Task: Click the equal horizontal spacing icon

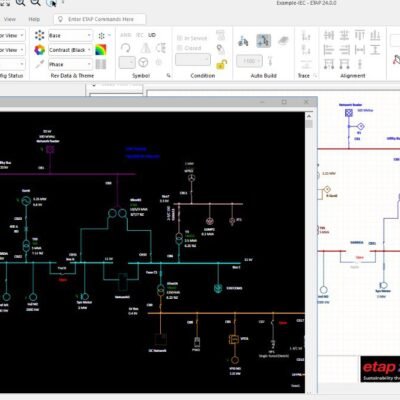Action: coord(360,50)
